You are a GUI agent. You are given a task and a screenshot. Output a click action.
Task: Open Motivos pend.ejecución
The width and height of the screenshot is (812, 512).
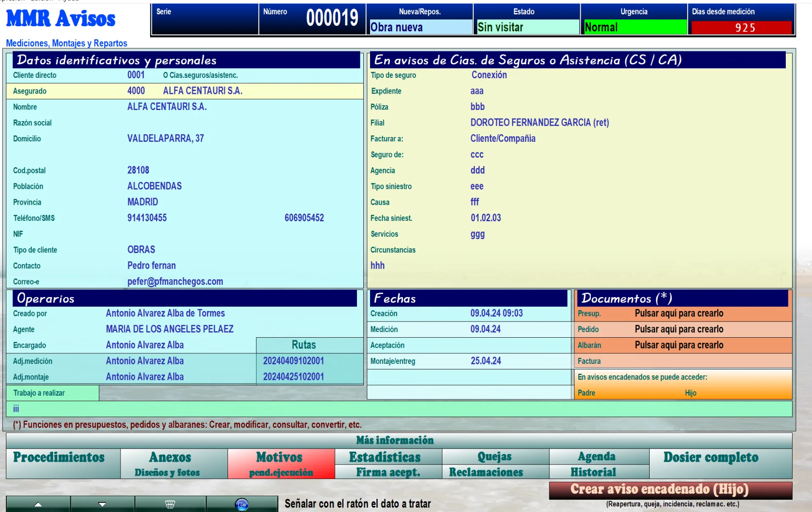click(x=281, y=464)
